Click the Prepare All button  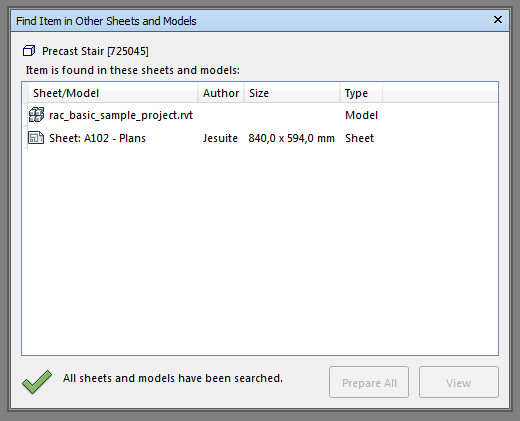pos(369,382)
